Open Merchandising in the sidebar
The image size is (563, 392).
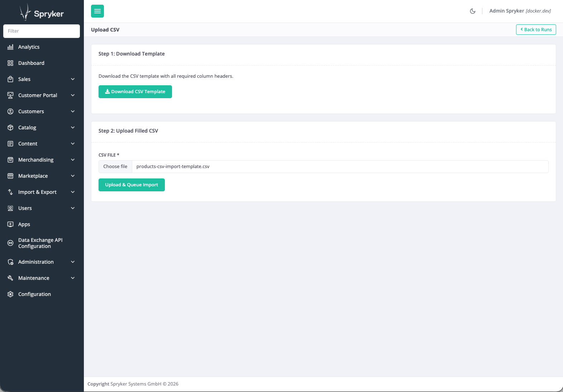tap(36, 160)
